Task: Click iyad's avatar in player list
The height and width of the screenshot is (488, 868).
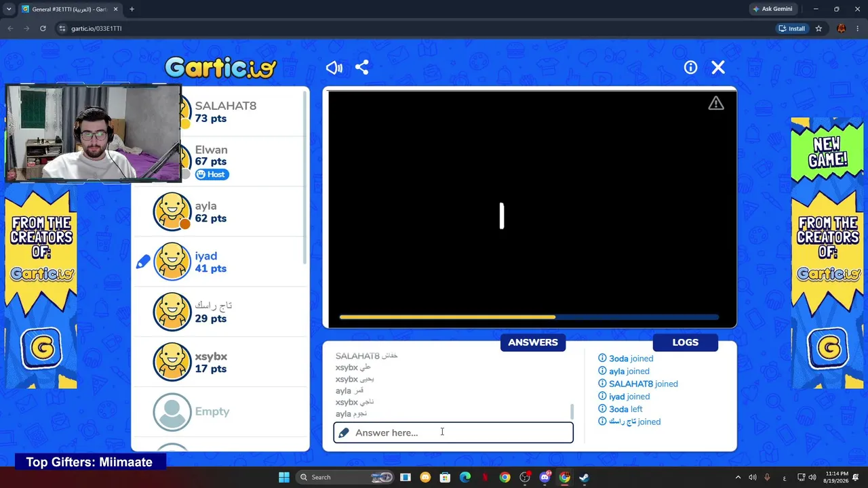Action: point(172,262)
